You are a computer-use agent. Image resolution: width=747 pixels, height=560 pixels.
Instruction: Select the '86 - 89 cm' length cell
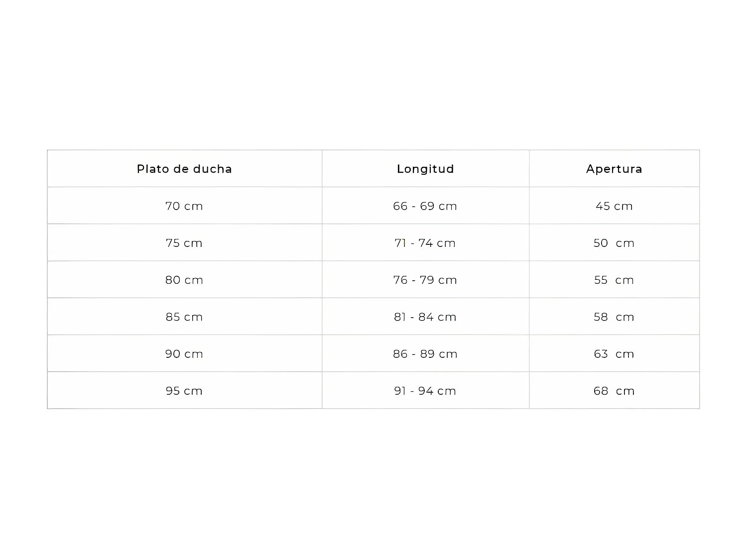[x=425, y=354]
